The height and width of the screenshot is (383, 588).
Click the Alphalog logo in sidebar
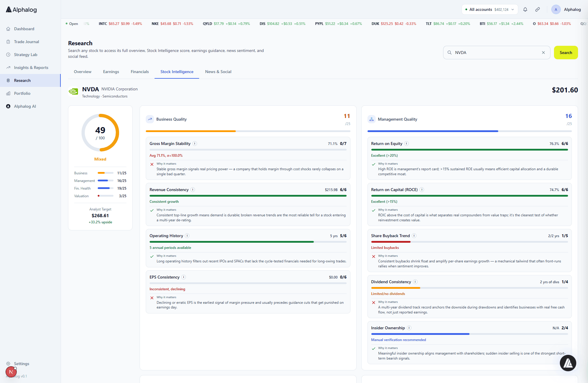tap(21, 10)
